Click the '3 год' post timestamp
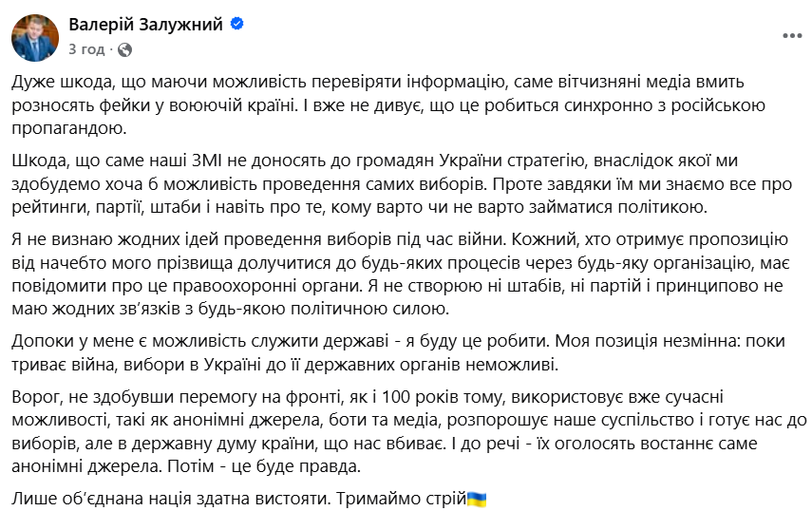Image resolution: width=812 pixels, height=511 pixels. [x=85, y=47]
